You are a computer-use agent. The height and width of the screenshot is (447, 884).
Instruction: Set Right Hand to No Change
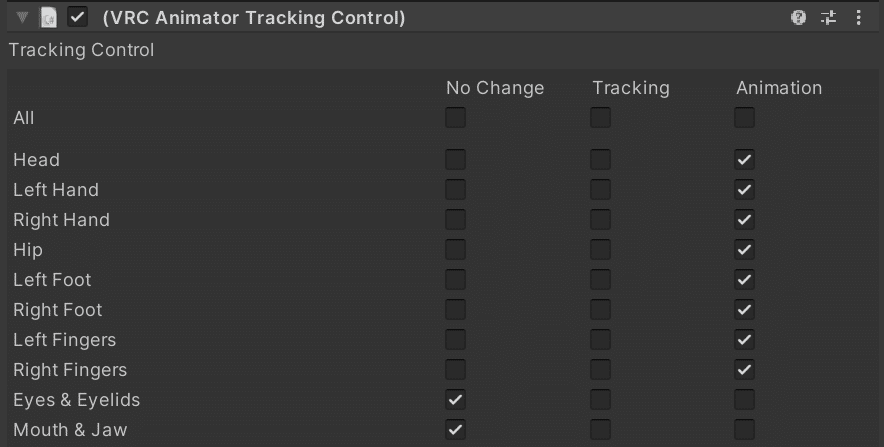455,219
